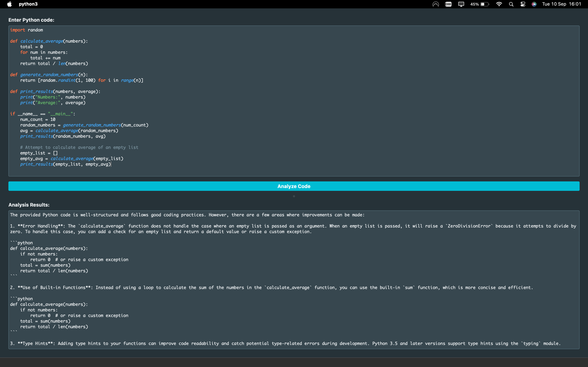
Task: Click the 'calculate_average' function definition name
Action: 41,41
